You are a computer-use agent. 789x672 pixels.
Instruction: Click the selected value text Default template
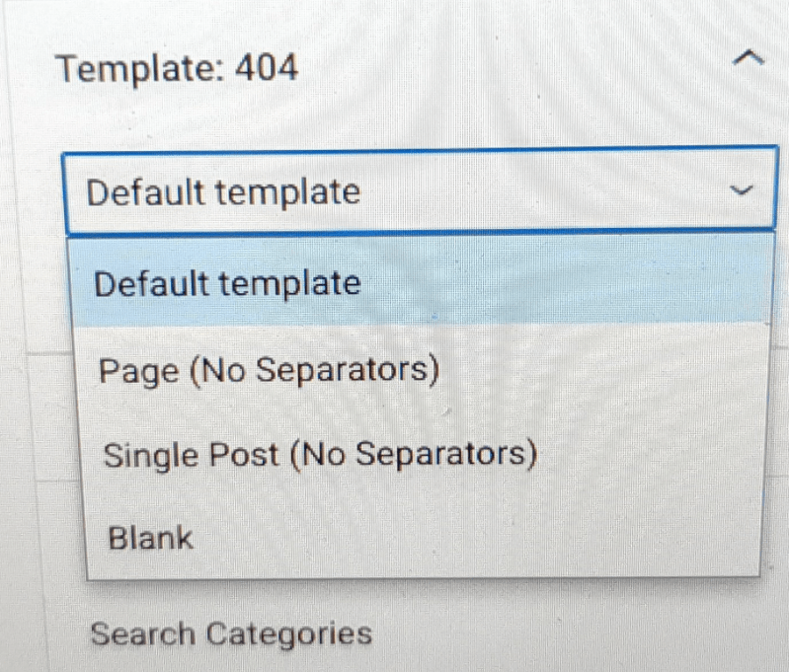(224, 191)
